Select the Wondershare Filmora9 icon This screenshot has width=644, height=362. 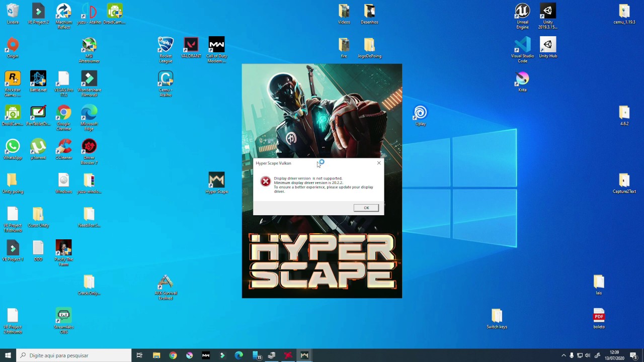click(x=89, y=84)
